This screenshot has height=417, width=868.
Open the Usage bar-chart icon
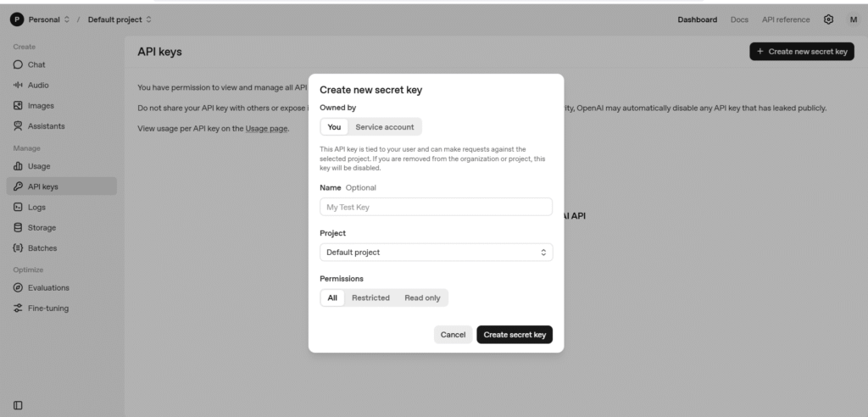point(18,166)
